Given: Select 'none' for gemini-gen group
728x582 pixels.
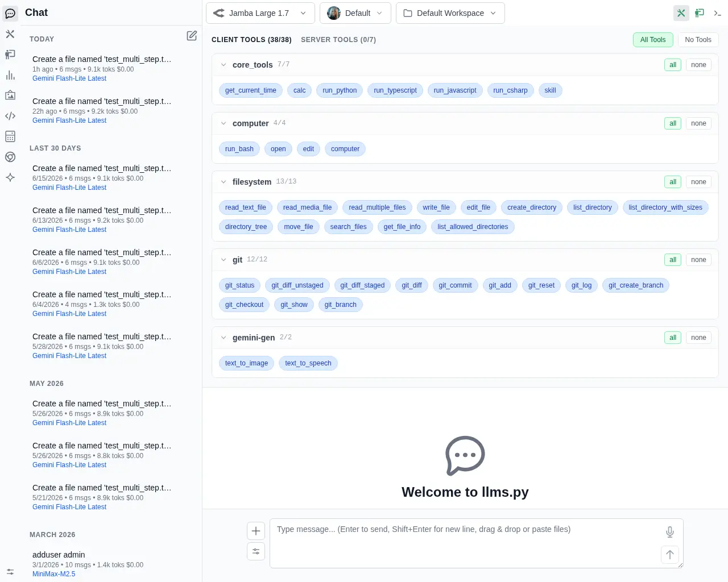Looking at the screenshot, I should tap(698, 338).
